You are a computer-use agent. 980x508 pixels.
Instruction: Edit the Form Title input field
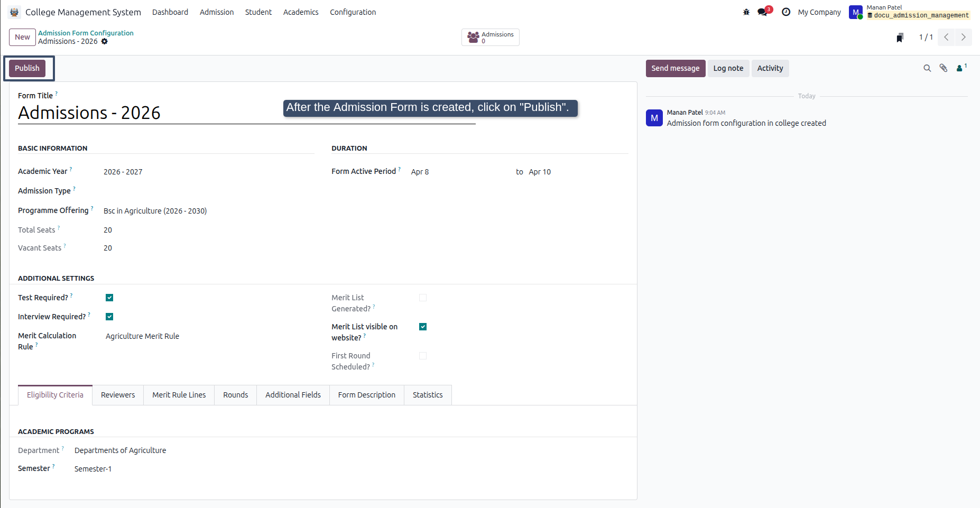(x=246, y=113)
